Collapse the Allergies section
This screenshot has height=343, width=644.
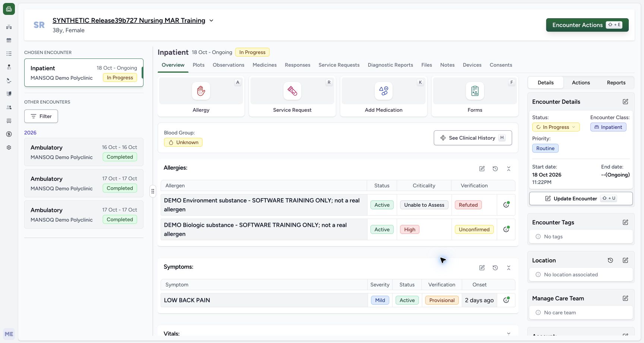tap(509, 169)
